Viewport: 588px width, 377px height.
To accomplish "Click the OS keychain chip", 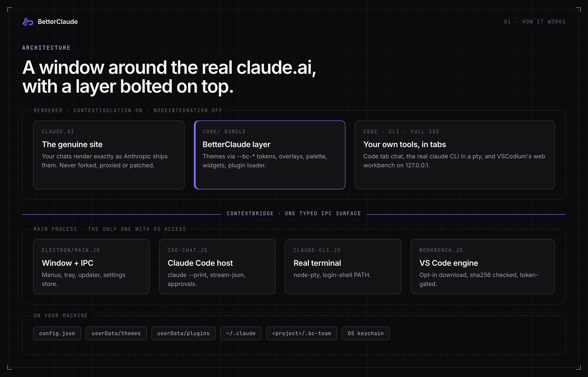I will pyautogui.click(x=366, y=333).
